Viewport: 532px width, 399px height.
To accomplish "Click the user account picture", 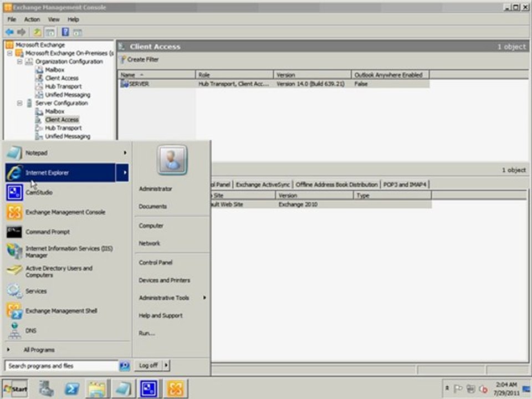I will 172,160.
